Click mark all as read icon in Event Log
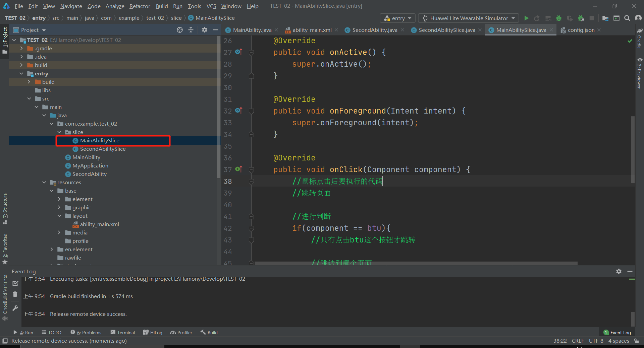This screenshot has width=644, height=348. (x=15, y=283)
